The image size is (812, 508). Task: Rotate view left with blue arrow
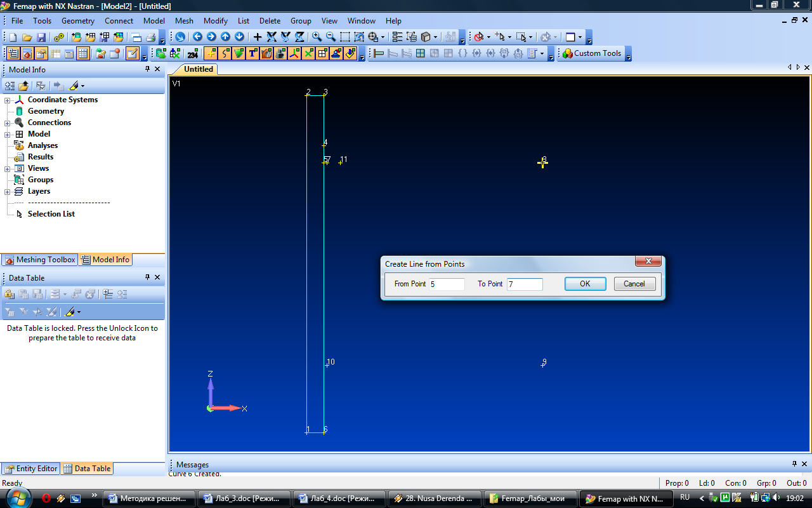[x=197, y=37]
